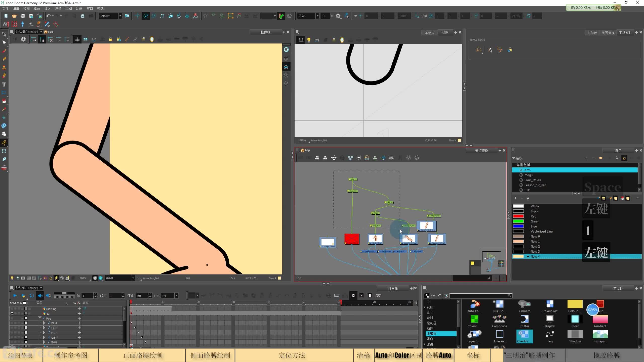Select the Glow node in node library
Viewport: 644px width, 362px height.
pos(575,322)
